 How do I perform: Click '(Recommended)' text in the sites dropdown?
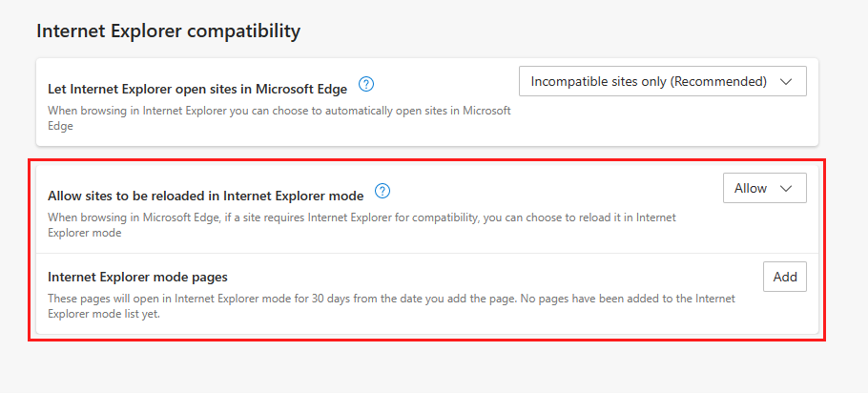(719, 81)
